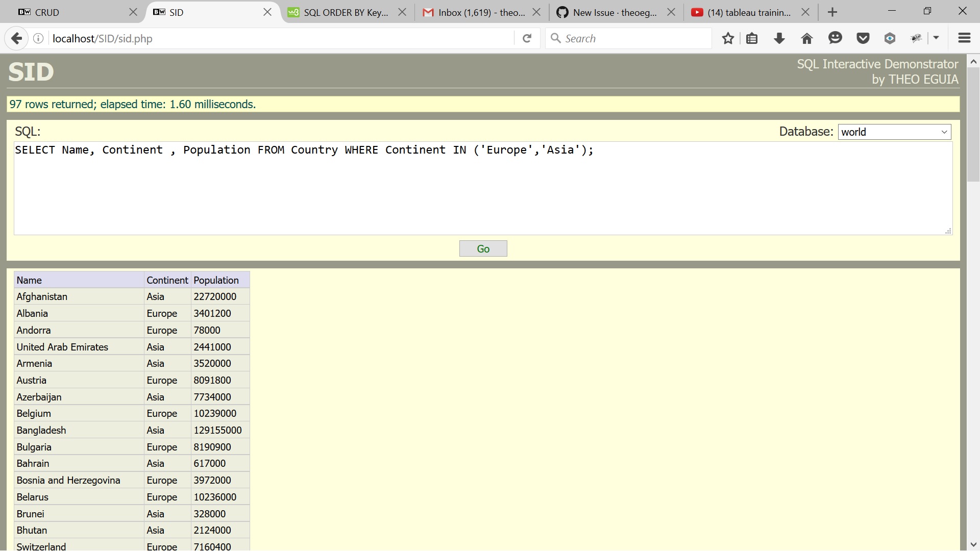The width and height of the screenshot is (980, 551).
Task: Open the overflow arrow next to extensions
Action: (937, 38)
